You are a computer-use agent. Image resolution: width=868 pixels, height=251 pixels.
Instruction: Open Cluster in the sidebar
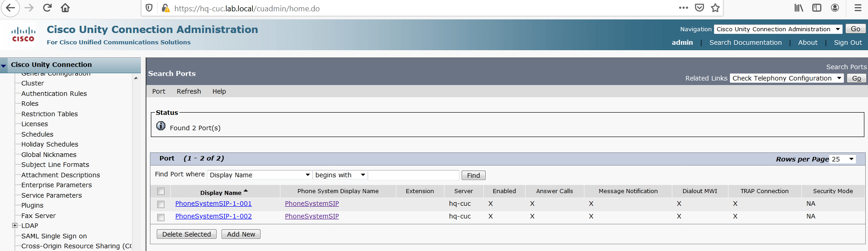33,83
